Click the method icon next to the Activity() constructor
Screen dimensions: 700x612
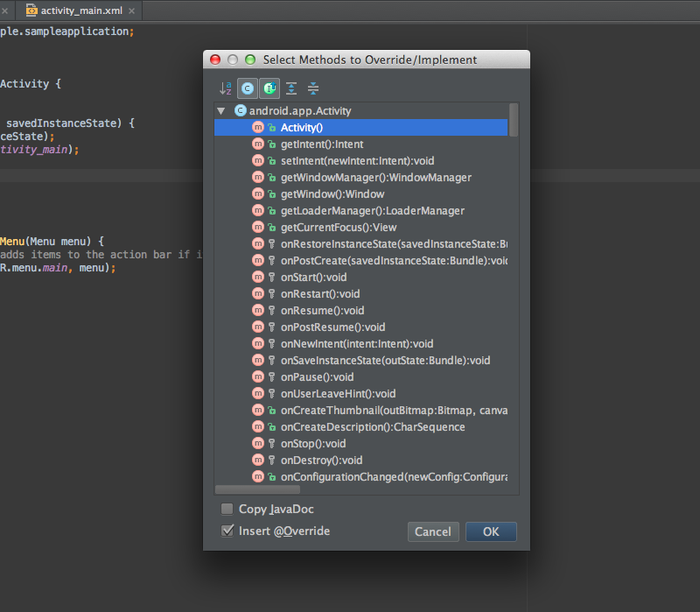[258, 127]
